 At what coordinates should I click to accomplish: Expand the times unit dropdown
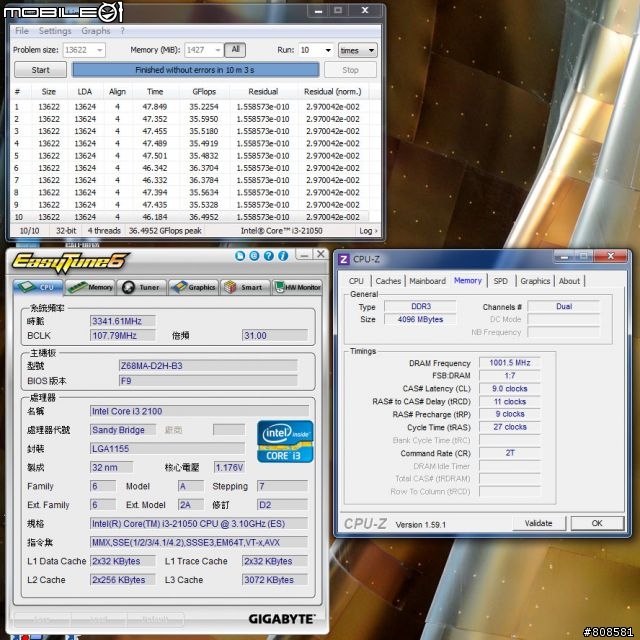click(358, 50)
